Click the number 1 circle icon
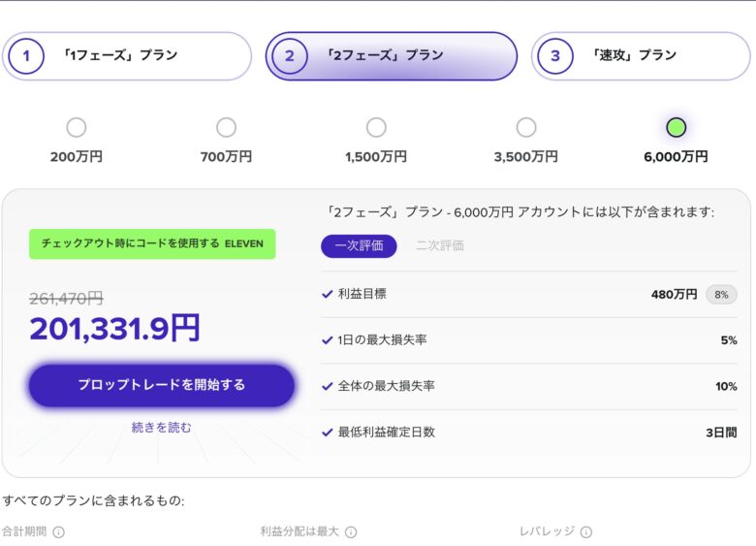Screen dimensions: 756x546 coord(26,56)
